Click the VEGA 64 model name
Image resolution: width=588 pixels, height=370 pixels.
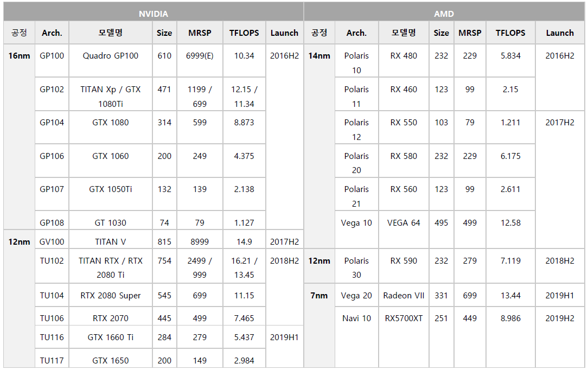point(404,223)
